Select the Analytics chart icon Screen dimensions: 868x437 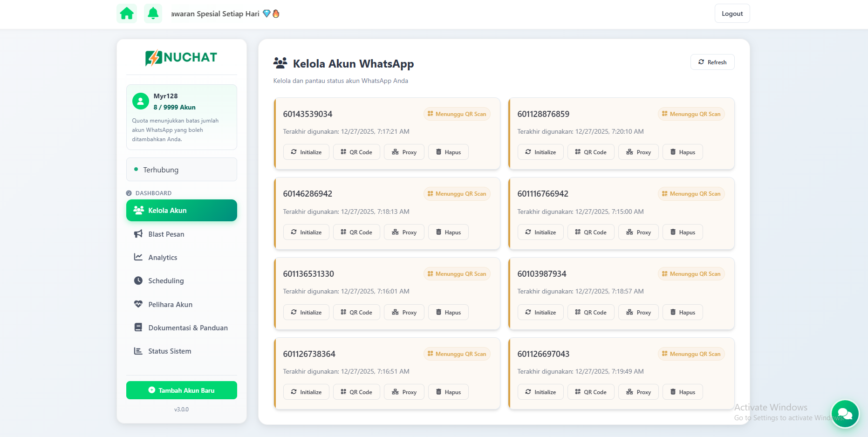138,257
